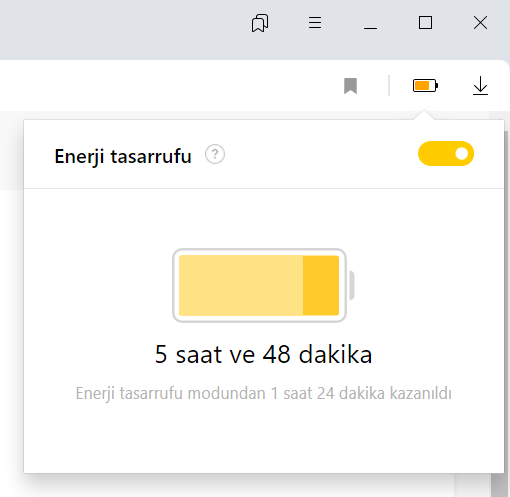Open the downloads arrow icon
510x497 pixels.
480,86
